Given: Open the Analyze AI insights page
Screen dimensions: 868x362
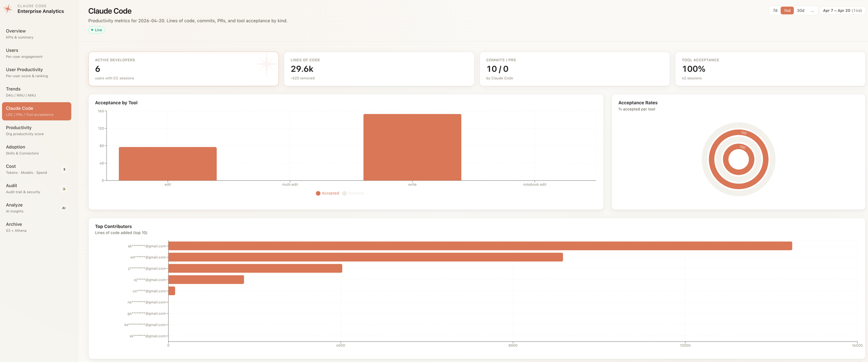Looking at the screenshot, I should pyautogui.click(x=36, y=208).
